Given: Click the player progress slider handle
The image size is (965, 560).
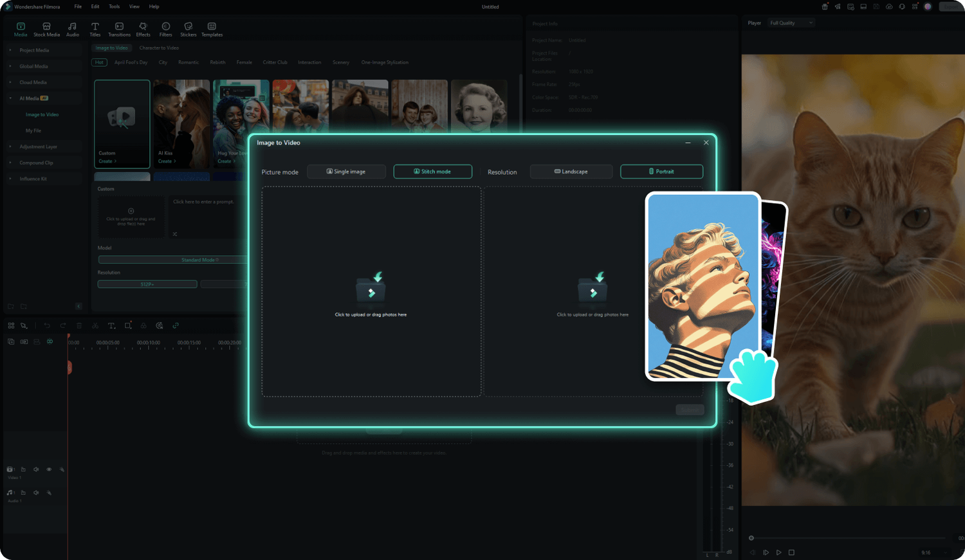Looking at the screenshot, I should (x=751, y=538).
